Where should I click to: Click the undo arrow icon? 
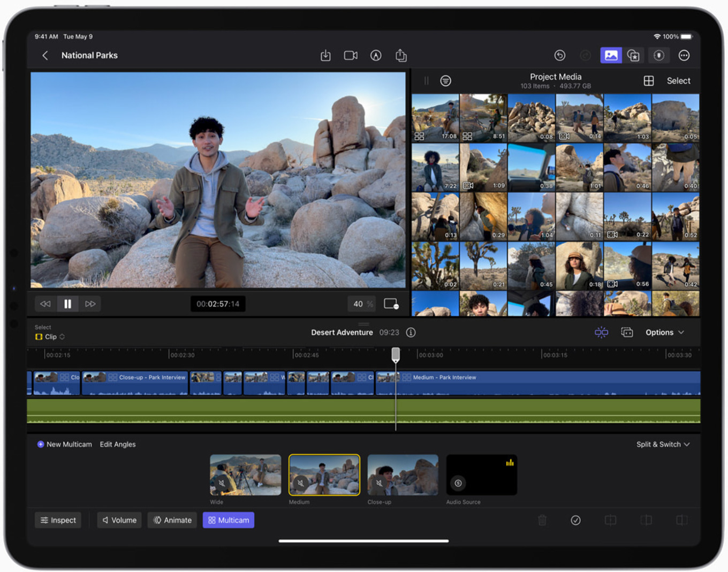click(559, 56)
